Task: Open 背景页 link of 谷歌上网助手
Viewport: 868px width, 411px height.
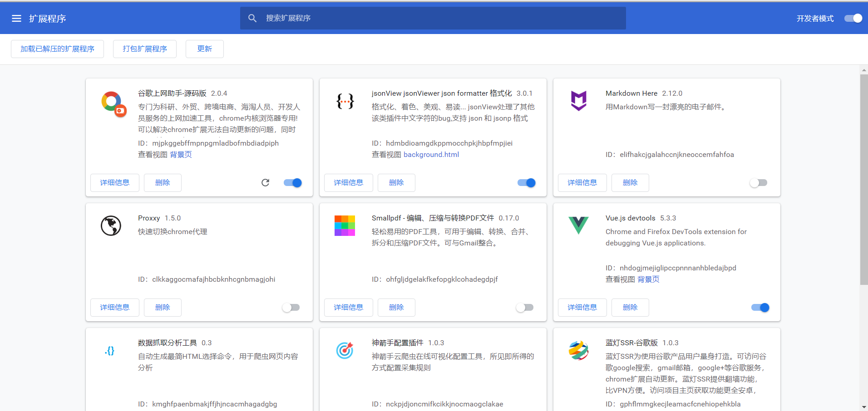Action: click(x=181, y=155)
